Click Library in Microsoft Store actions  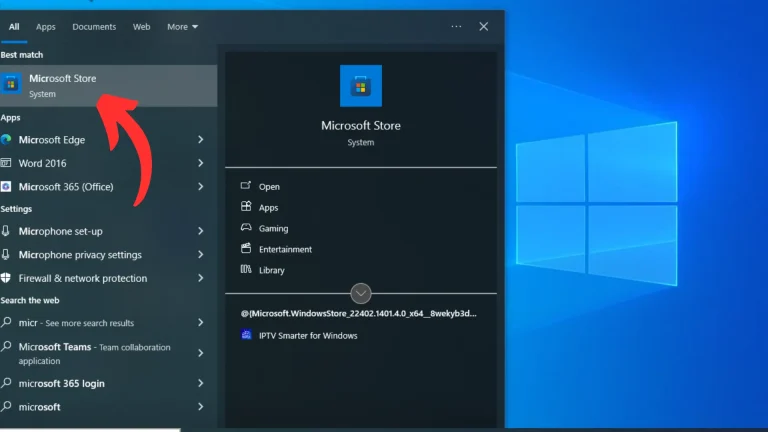tap(271, 270)
